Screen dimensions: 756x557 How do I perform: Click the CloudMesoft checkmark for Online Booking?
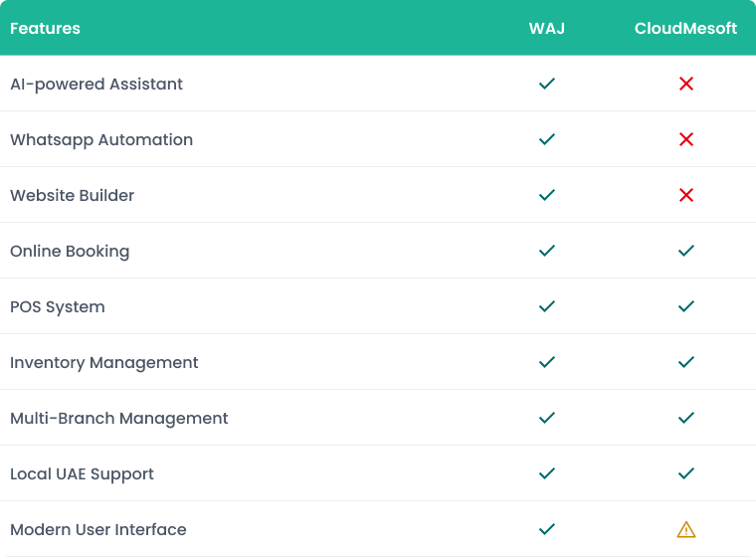click(x=686, y=251)
